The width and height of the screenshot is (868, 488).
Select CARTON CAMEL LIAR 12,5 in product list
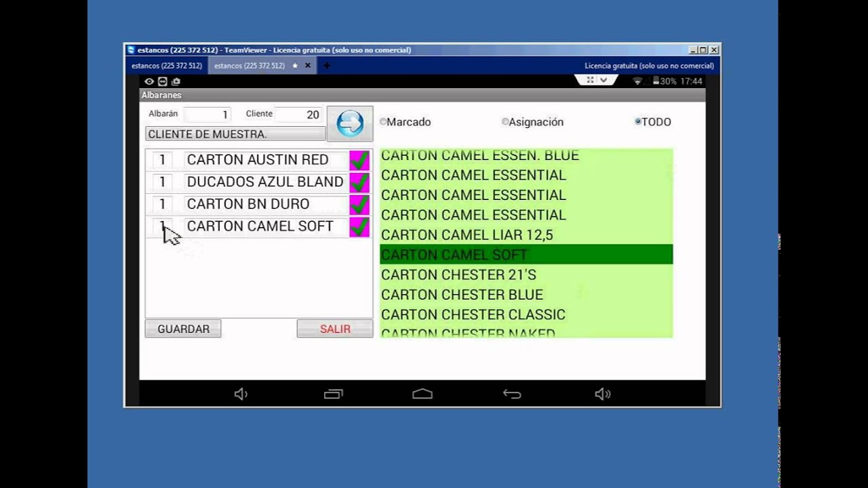[x=526, y=235]
